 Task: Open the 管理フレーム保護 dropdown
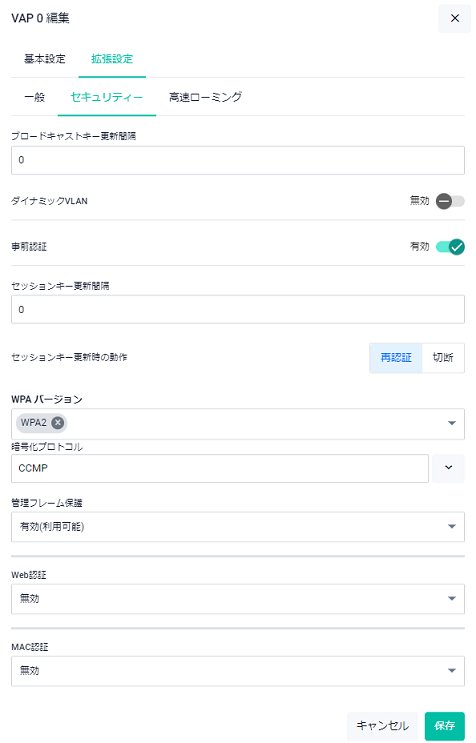tap(238, 526)
